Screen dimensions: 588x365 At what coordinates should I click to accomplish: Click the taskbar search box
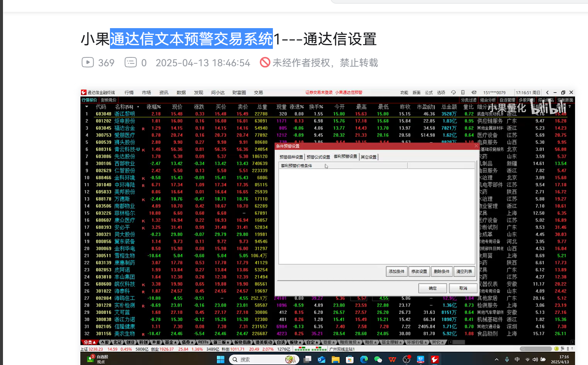click(x=264, y=359)
